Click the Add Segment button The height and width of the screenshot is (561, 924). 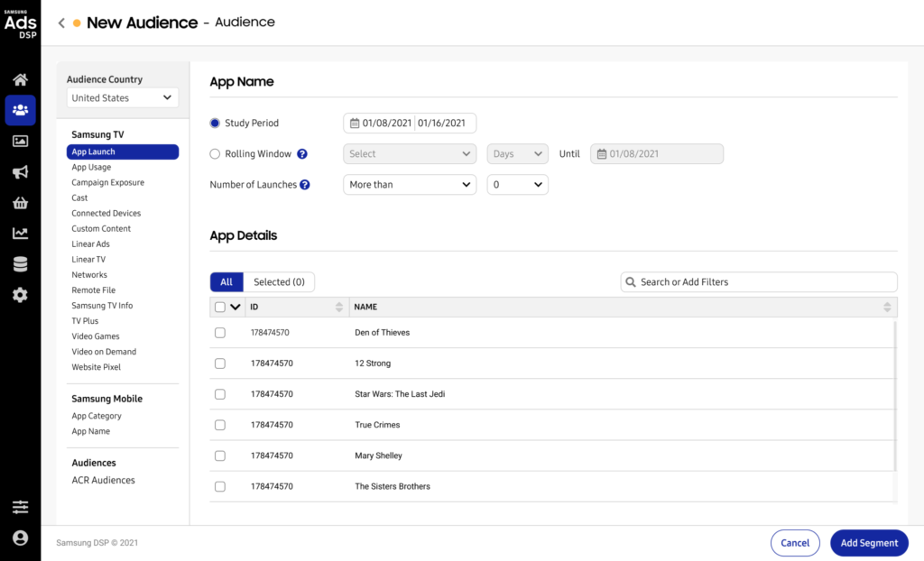869,543
